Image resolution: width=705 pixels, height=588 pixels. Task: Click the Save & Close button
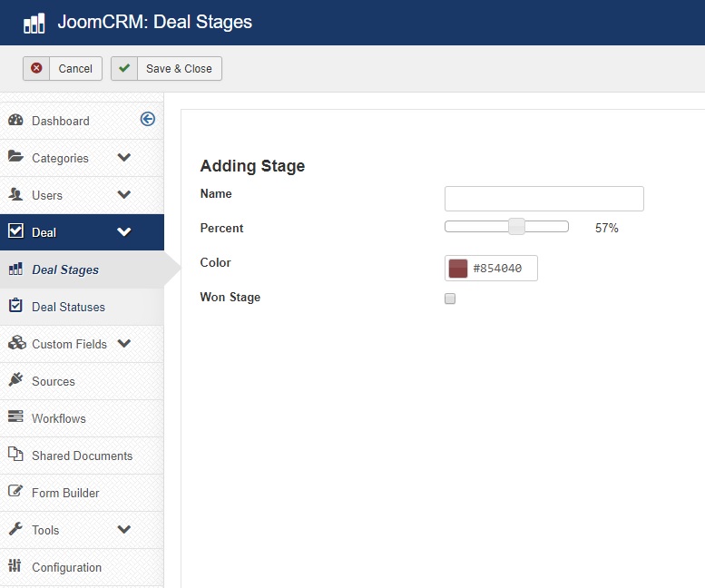166,68
